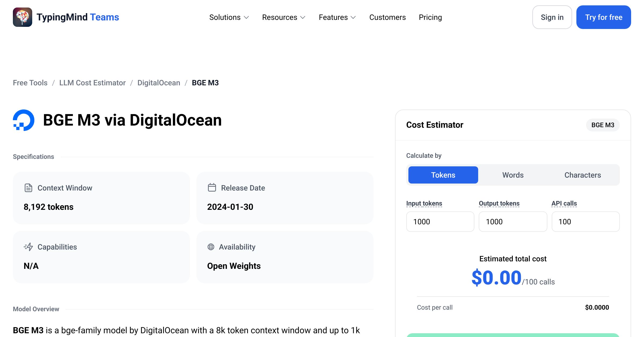The width and height of the screenshot is (644, 337).
Task: Click the Cost per call label
Action: pyautogui.click(x=435, y=307)
